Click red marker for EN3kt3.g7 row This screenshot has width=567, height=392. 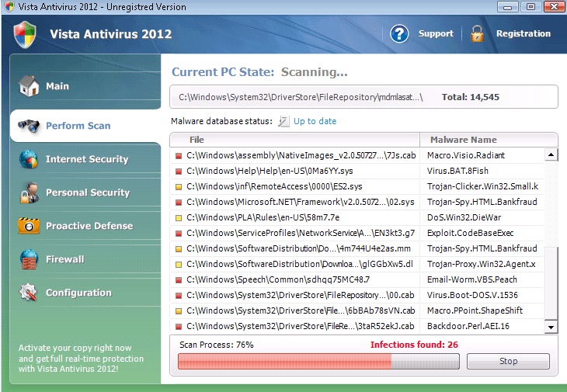[179, 234]
